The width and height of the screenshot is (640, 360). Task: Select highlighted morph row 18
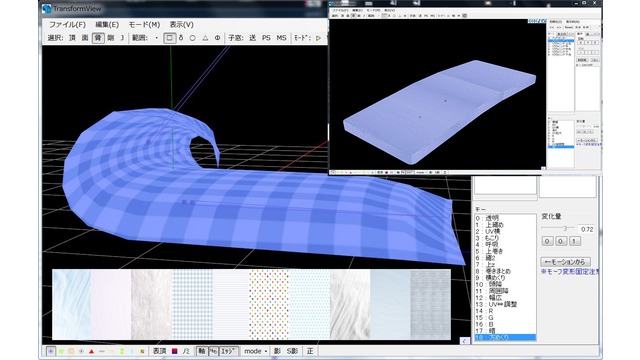[505, 338]
